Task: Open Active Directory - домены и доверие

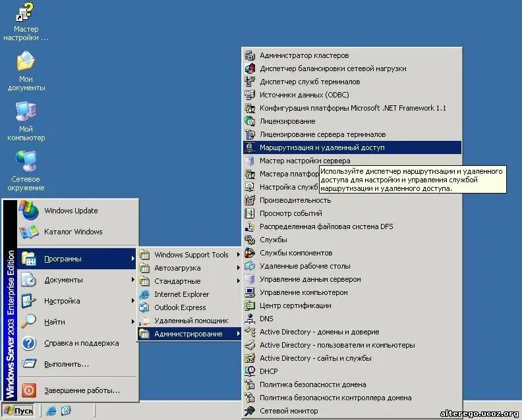Action: [352, 332]
